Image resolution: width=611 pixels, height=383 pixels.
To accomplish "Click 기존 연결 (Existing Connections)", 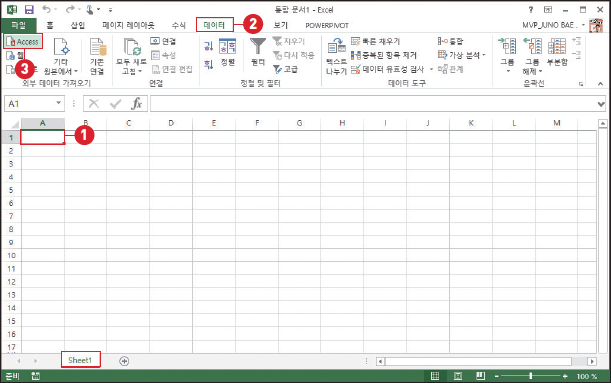I will 97,56.
